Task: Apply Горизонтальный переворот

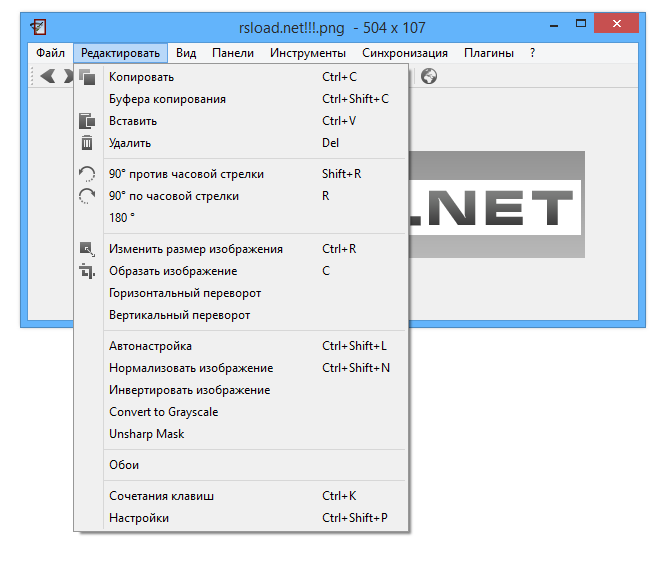Action: coord(241,293)
